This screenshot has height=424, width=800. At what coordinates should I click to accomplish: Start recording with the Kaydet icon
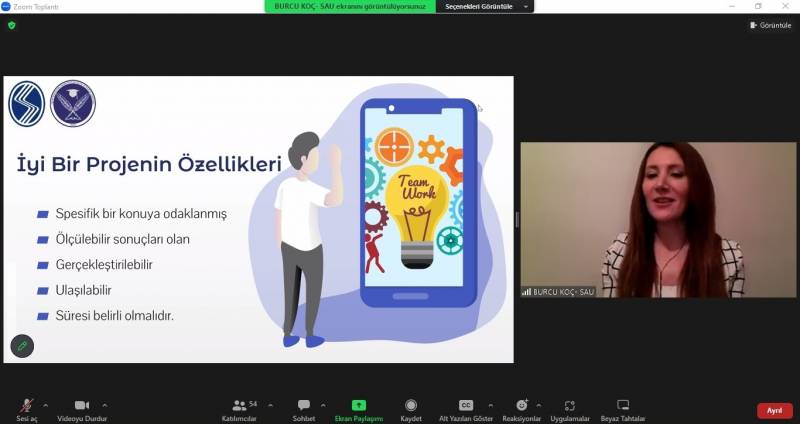point(411,406)
